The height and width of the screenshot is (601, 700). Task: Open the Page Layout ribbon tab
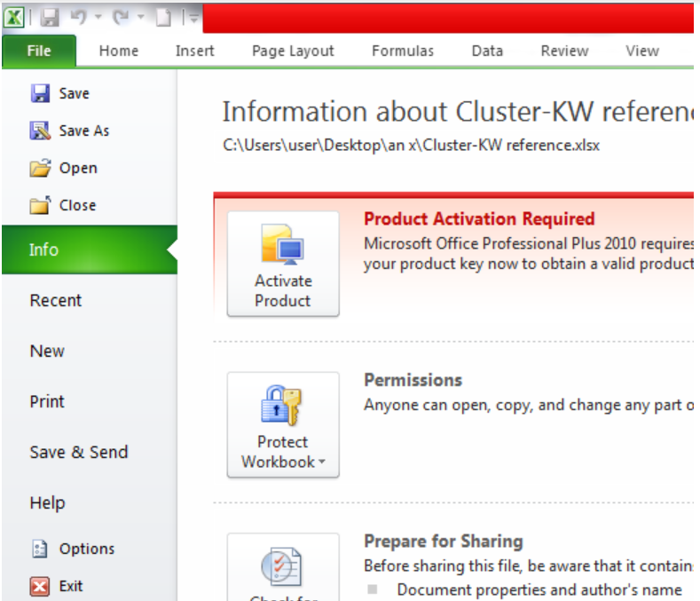coord(293,51)
